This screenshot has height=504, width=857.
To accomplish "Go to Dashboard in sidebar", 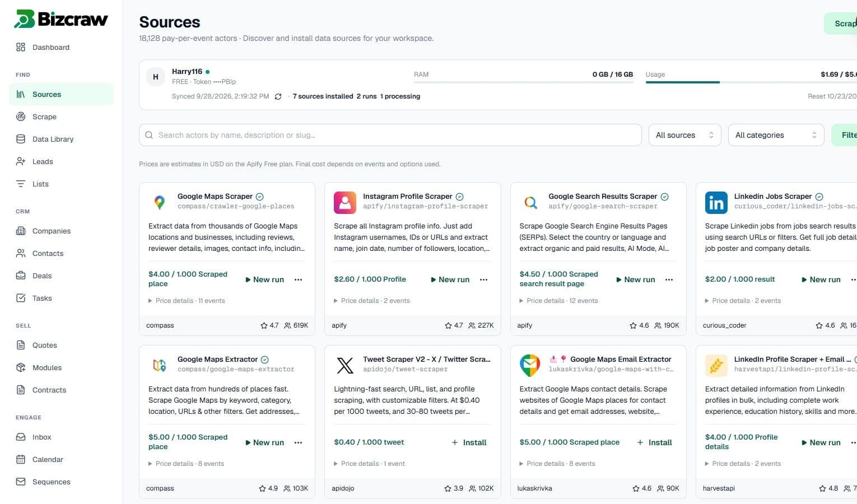I will [x=61, y=47].
